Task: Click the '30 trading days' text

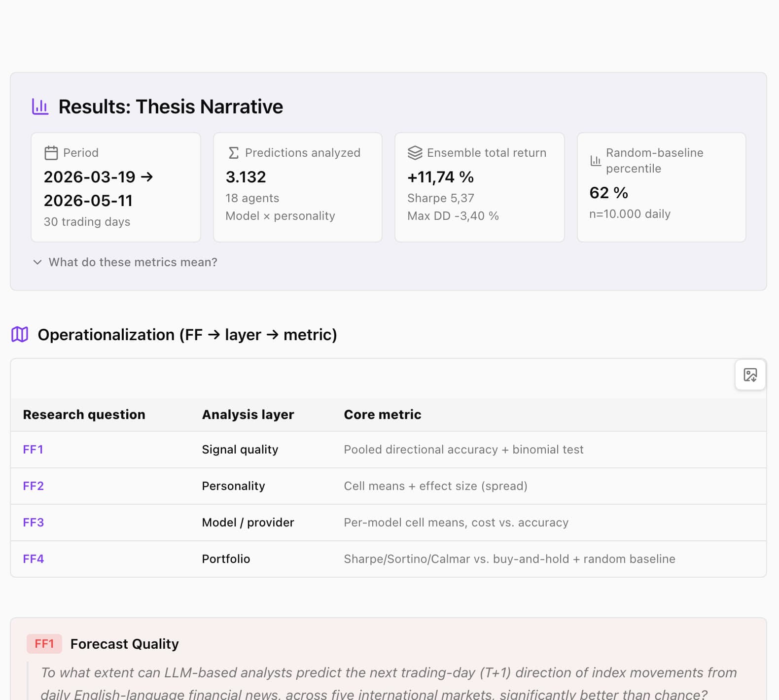Action: click(87, 222)
